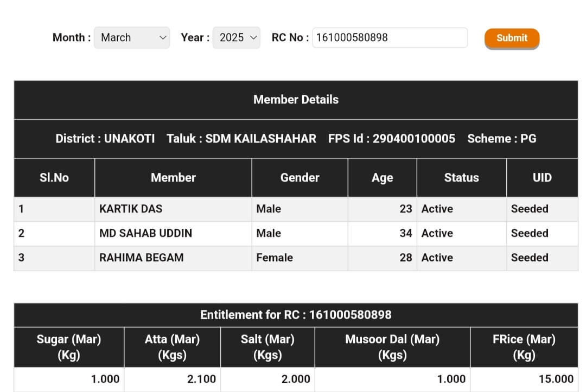This screenshot has width=586, height=392.
Task: Open the Month dropdown showing March
Action: [x=132, y=38]
